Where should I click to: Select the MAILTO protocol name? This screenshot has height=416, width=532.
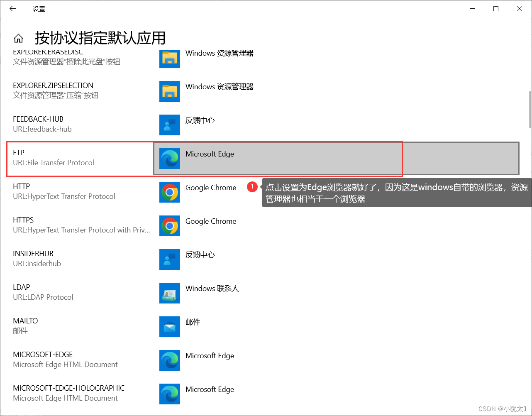25,321
